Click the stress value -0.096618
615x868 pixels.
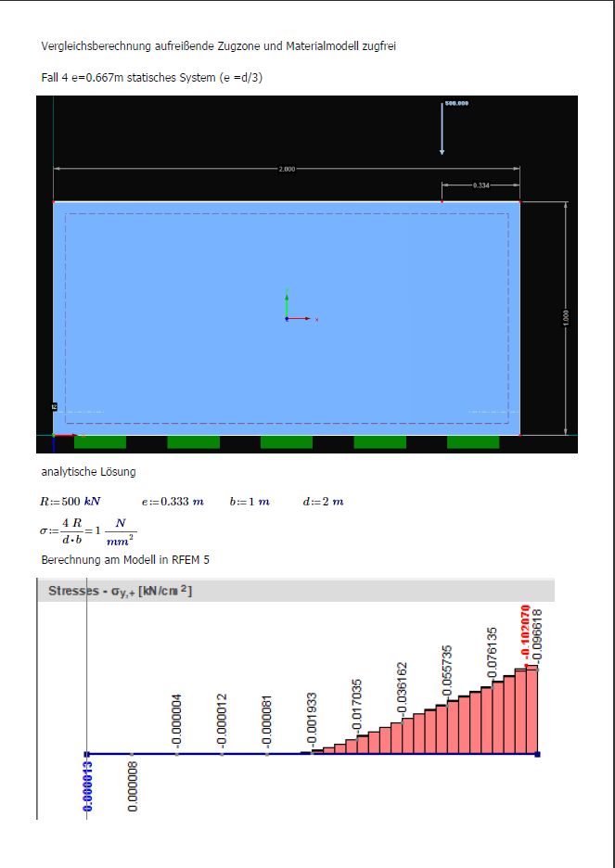pos(537,635)
